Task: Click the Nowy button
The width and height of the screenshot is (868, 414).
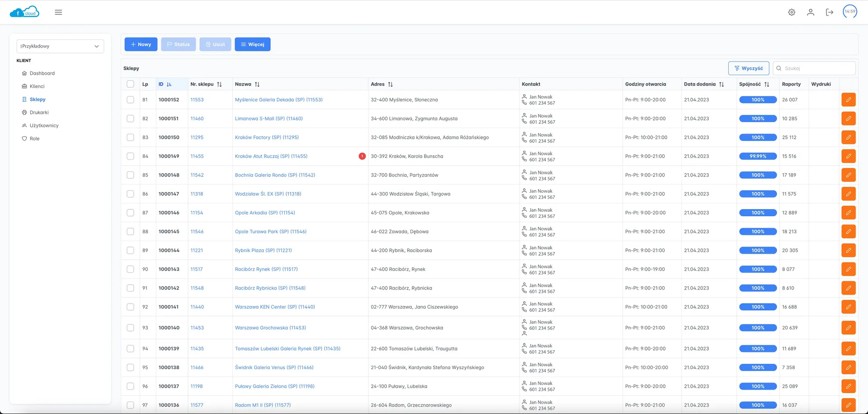Action: pos(141,44)
